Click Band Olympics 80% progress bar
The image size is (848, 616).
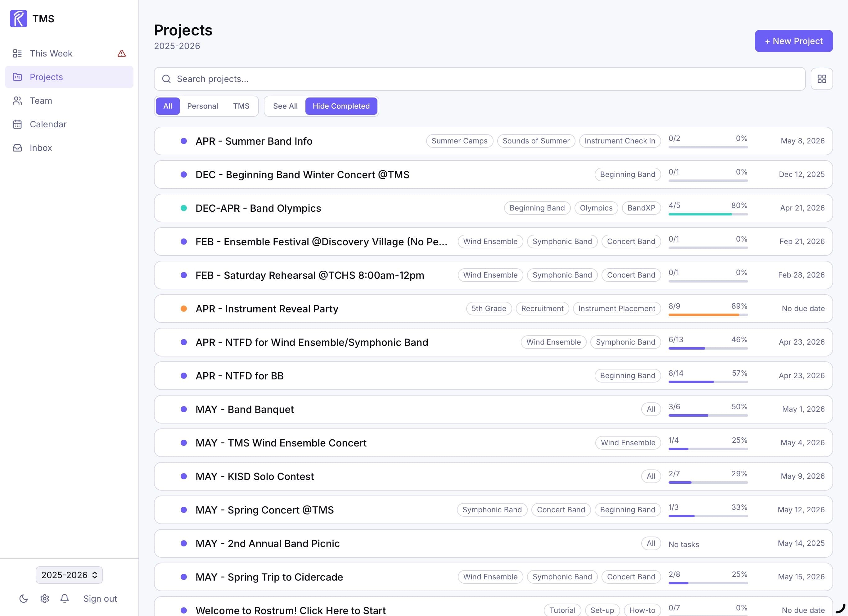coord(708,214)
